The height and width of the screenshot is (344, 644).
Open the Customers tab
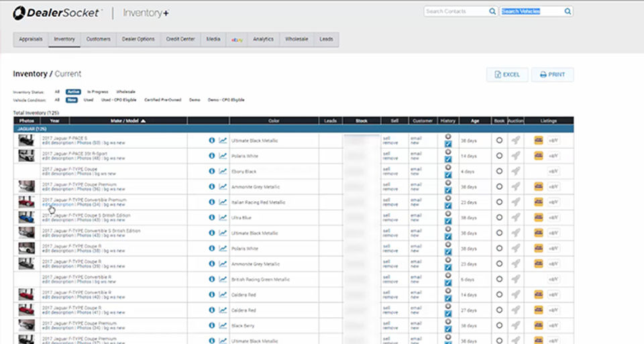pyautogui.click(x=98, y=40)
